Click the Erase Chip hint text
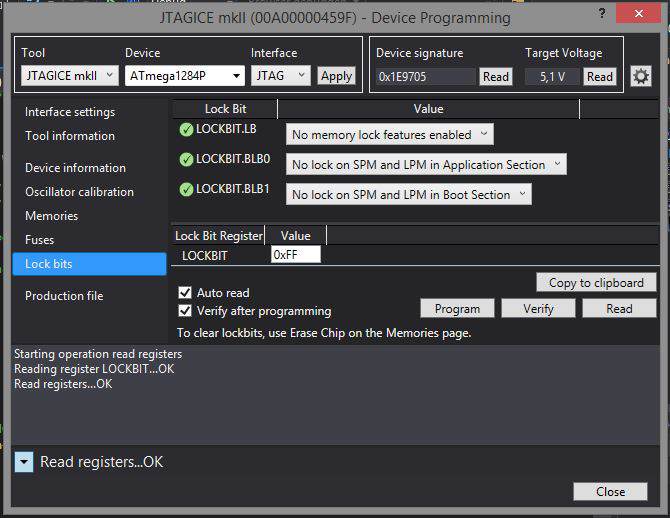 pos(324,333)
